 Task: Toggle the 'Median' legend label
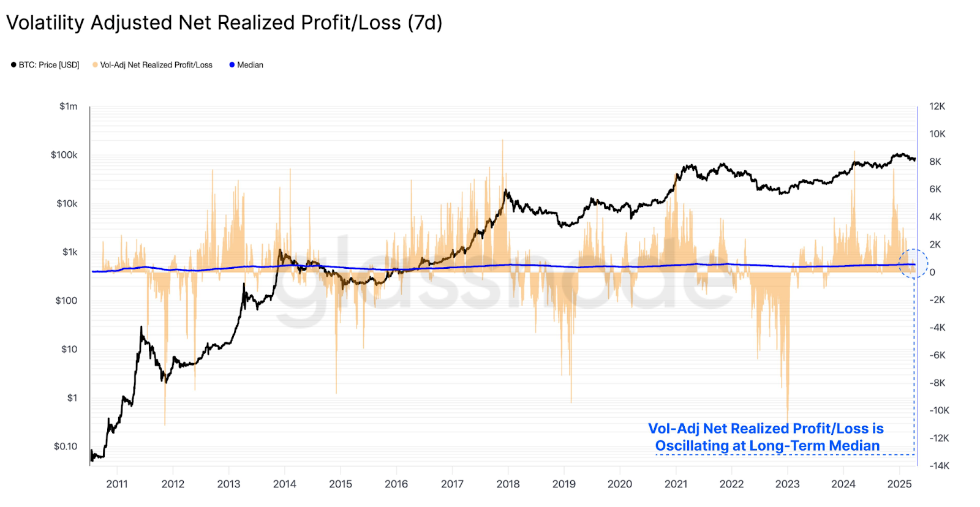point(250,65)
